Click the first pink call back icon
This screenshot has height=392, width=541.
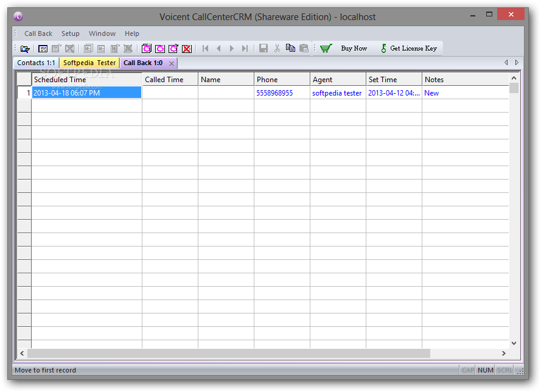(x=146, y=49)
